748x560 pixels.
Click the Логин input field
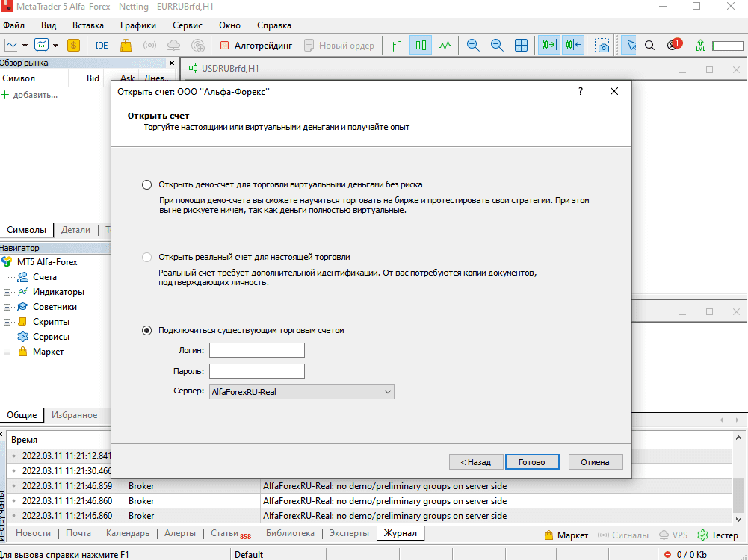pos(257,350)
